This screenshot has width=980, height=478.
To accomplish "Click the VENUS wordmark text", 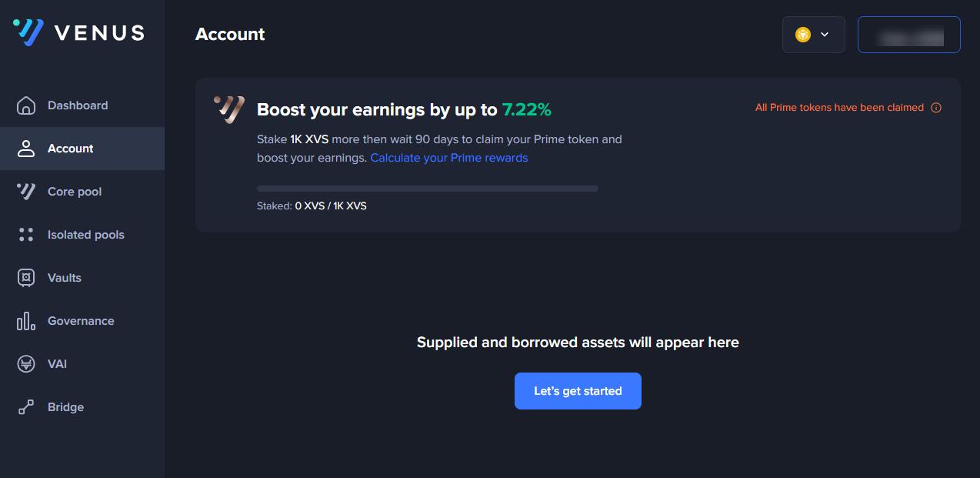I will 99,33.
